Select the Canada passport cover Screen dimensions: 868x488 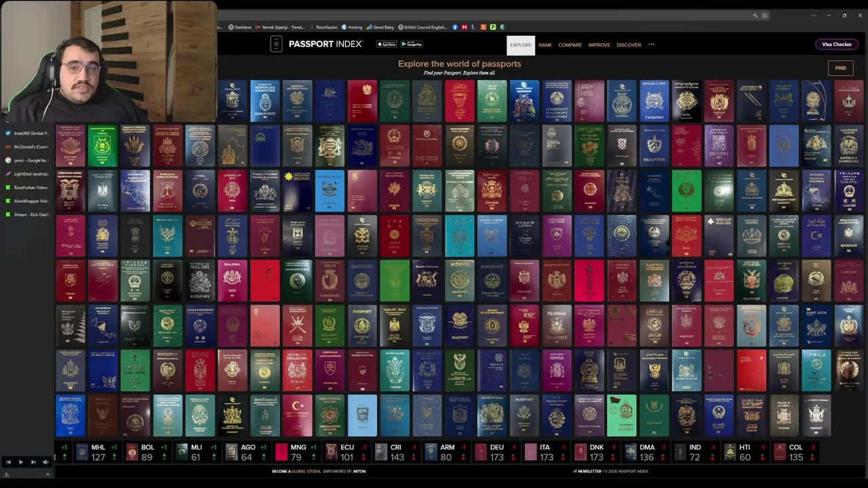pos(233,146)
